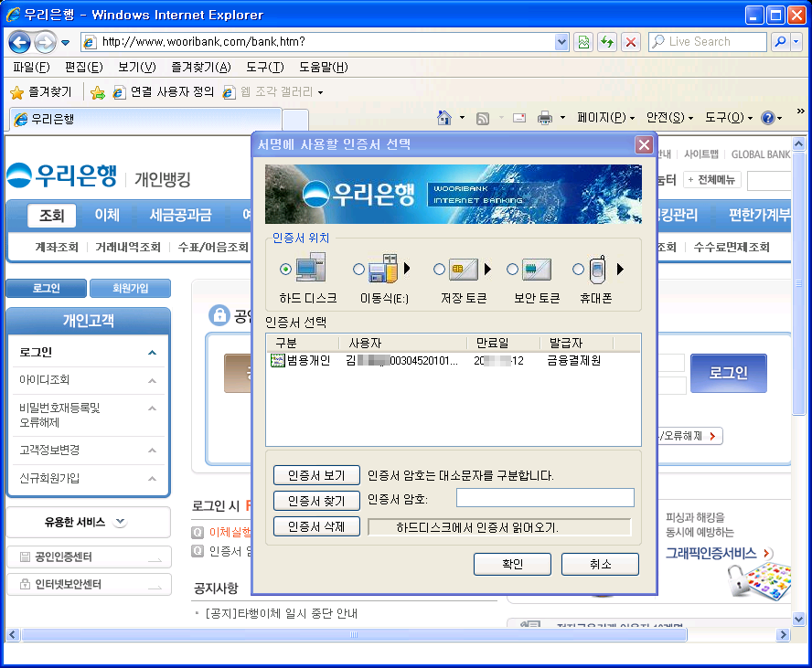Select the 휴대폰 radio option
Viewport: 812px width, 668px height.
(x=579, y=269)
